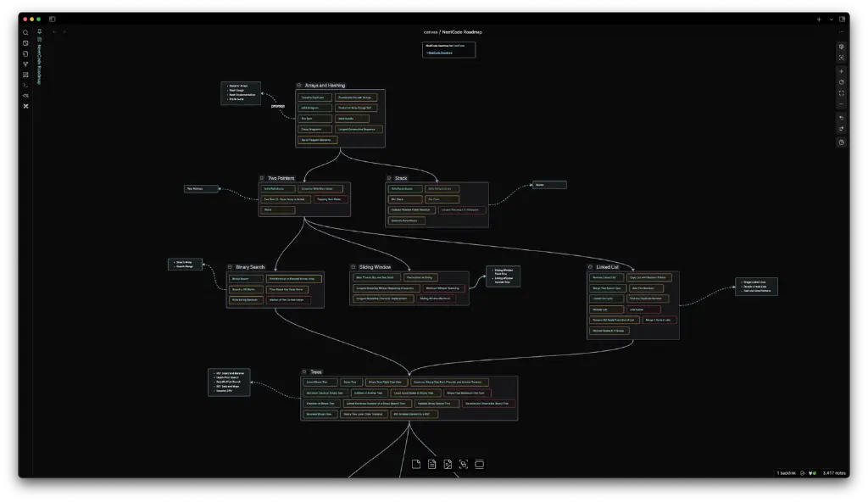This screenshot has width=868, height=502.
Task: Reset canvas zoom level
Action: click(842, 82)
